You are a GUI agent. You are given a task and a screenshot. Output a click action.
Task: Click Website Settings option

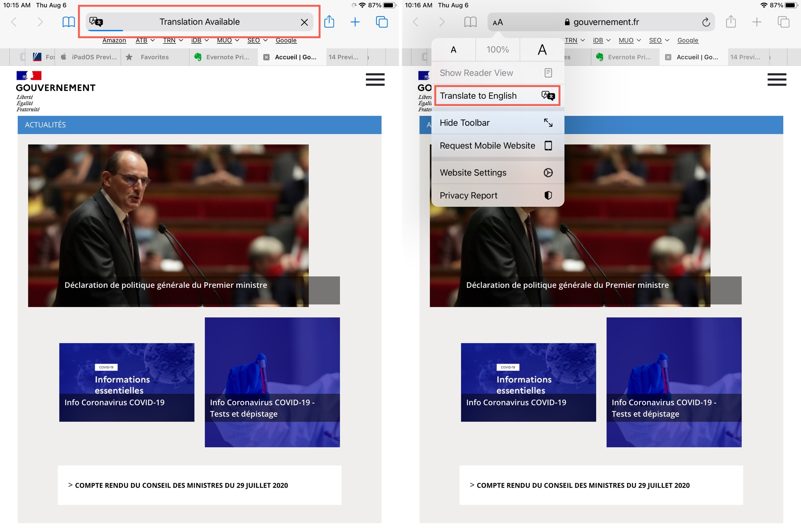click(494, 172)
